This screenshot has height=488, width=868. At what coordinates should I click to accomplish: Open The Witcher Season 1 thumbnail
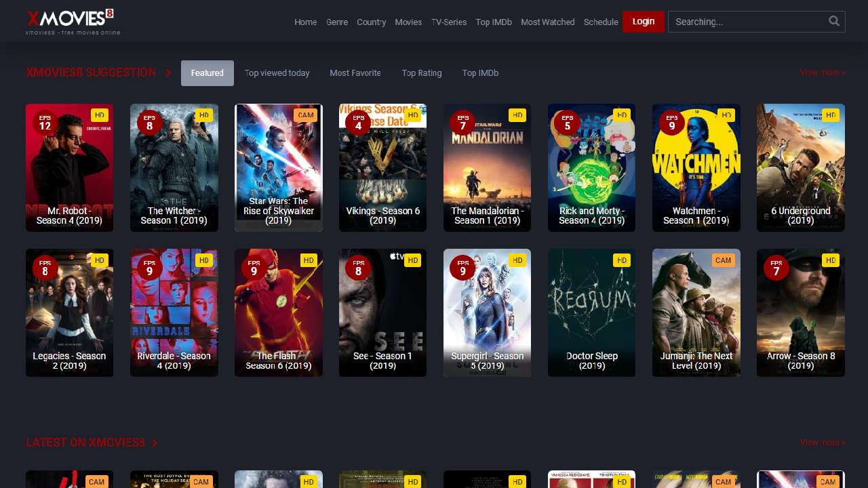pos(174,167)
